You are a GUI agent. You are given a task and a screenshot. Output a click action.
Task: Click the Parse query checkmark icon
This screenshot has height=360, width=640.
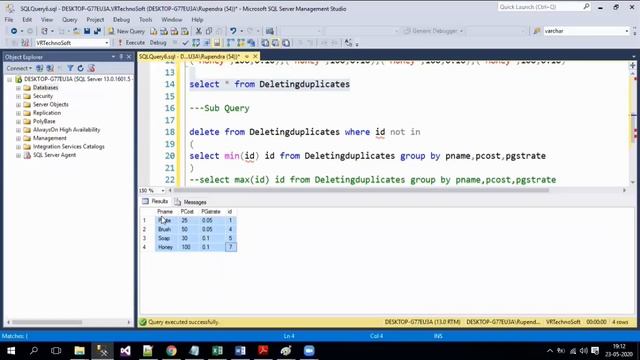point(186,42)
